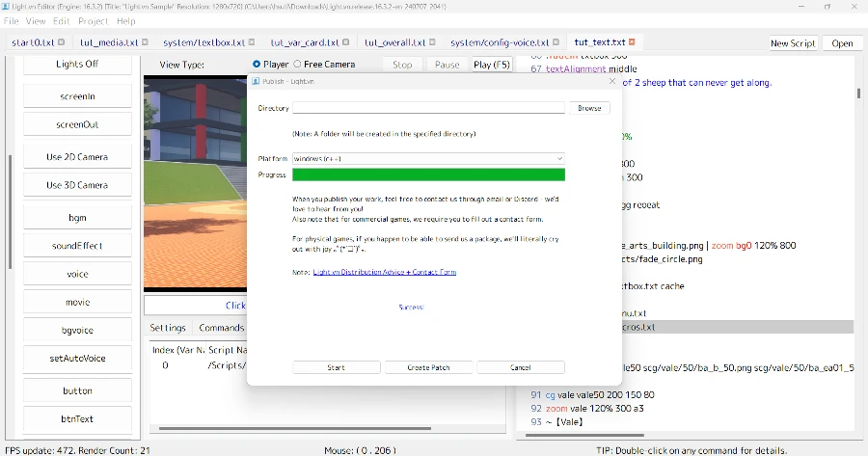Screen dimensions: 868x456
Task: Click the New Script button
Action: tap(793, 43)
